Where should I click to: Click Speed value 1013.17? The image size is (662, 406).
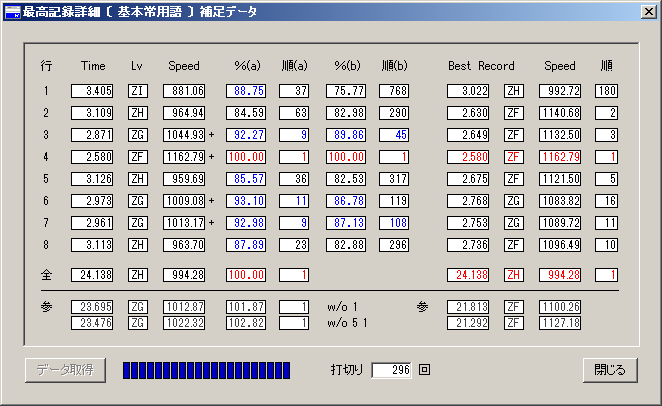click(184, 223)
